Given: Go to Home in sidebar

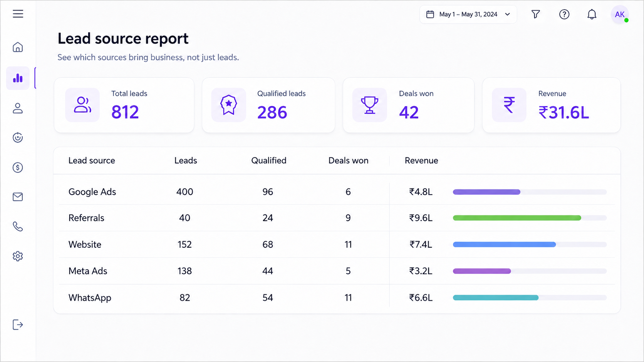Looking at the screenshot, I should coord(18,47).
